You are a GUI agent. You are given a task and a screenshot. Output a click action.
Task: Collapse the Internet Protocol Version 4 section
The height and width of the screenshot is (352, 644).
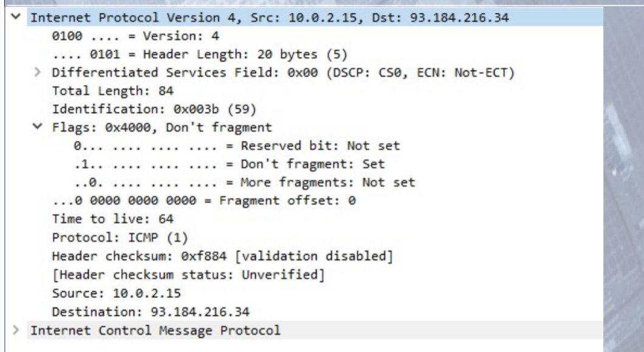click(x=16, y=17)
